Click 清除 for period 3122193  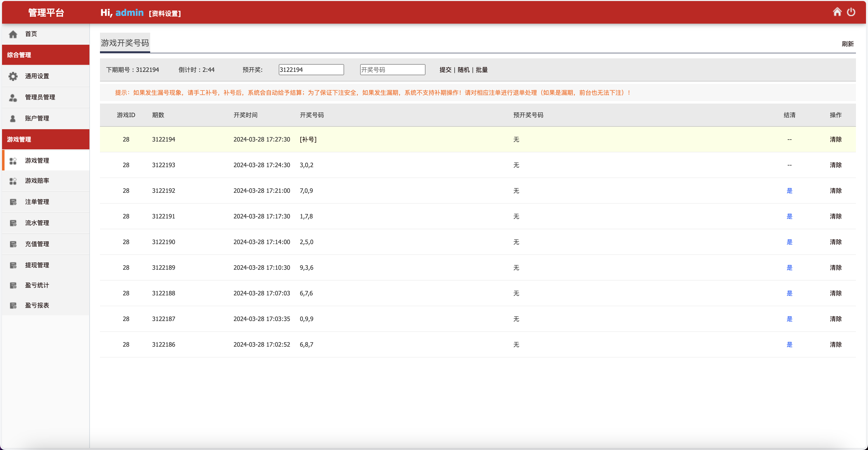click(x=836, y=165)
